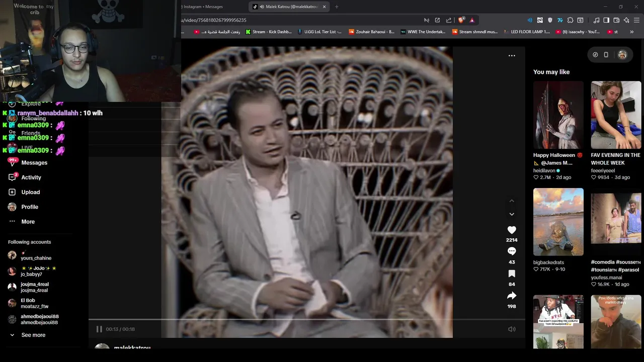Switch to the Instagram Messages tab

tap(204, 7)
